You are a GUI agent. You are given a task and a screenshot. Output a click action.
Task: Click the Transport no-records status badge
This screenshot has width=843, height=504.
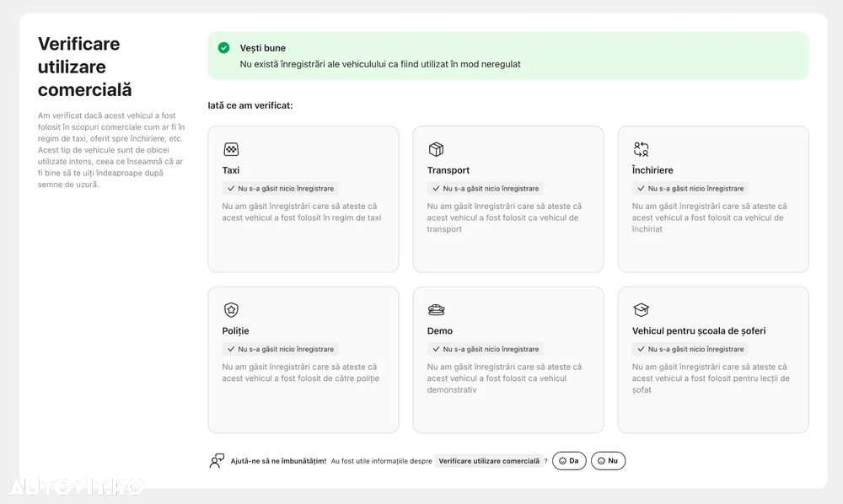tap(485, 189)
